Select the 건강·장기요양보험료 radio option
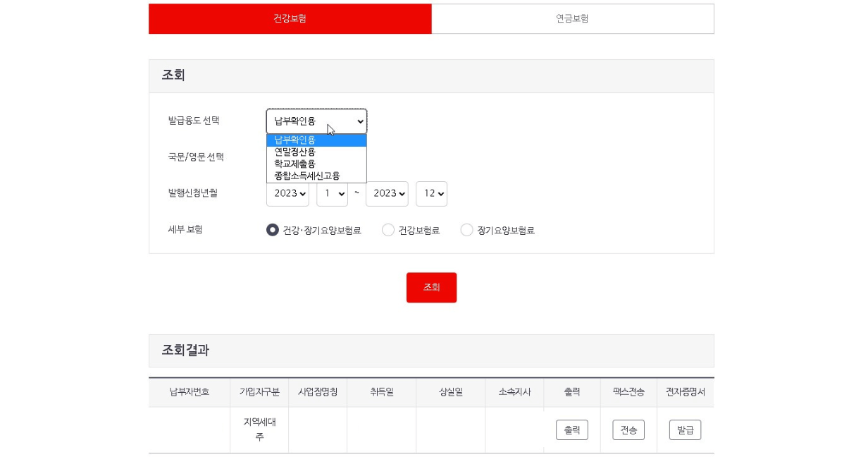This screenshot has height=457, width=868. pos(273,229)
